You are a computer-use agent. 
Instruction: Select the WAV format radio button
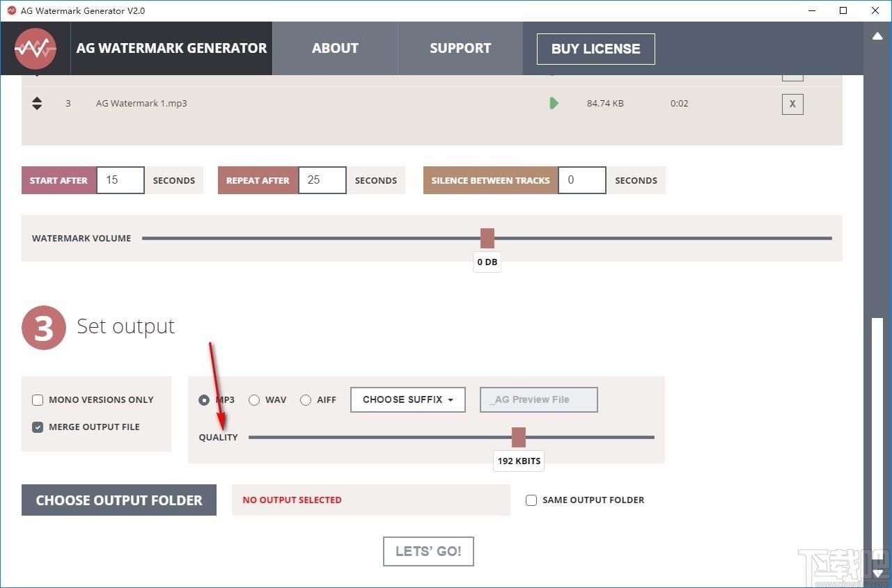coord(254,400)
